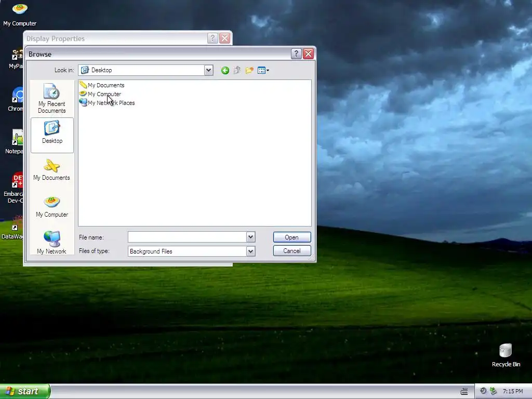Select the Notepad++ desktop shortcut
This screenshot has height=399, width=532.
(x=15, y=142)
